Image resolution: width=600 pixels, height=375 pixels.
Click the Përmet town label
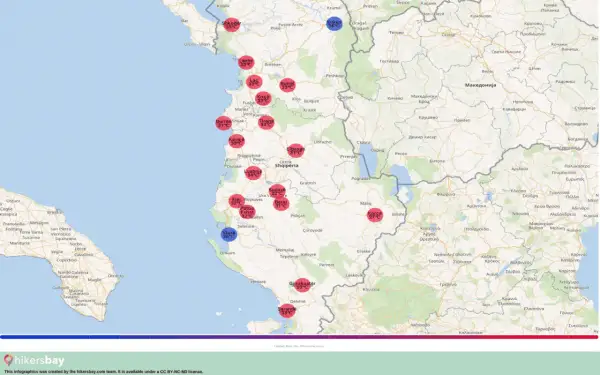pyautogui.click(x=326, y=265)
